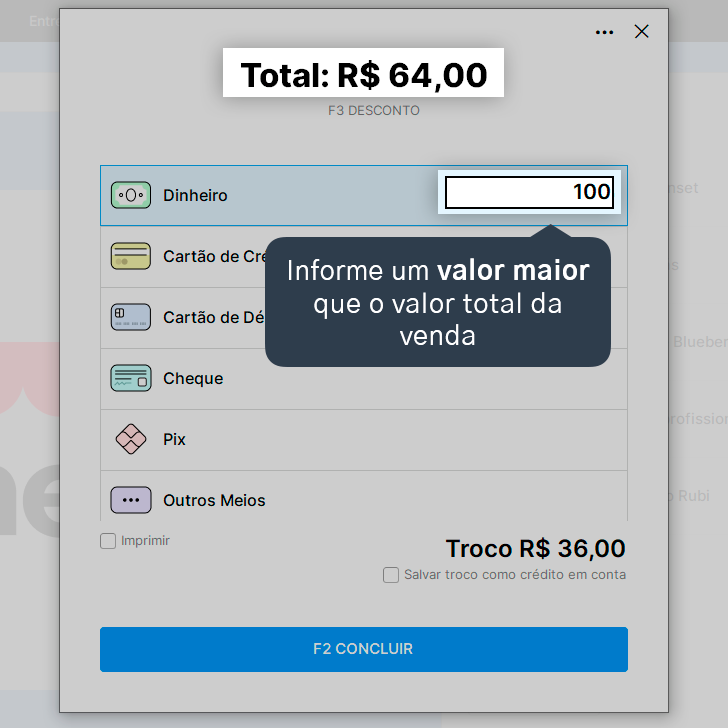Enable the Imprimir checkbox
Image resolution: width=728 pixels, height=728 pixels.
108,541
